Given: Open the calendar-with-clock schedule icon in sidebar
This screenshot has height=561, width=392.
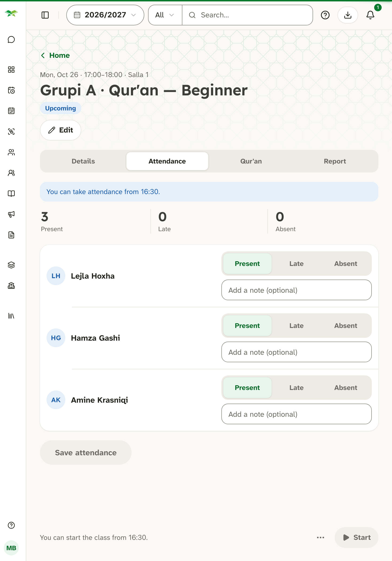Looking at the screenshot, I should 11,90.
